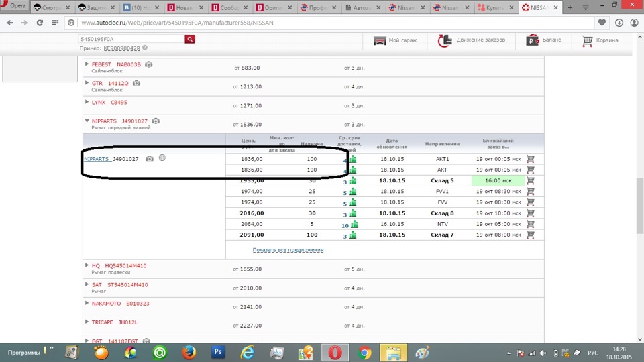Open the Корзина shopping cart

(600, 40)
